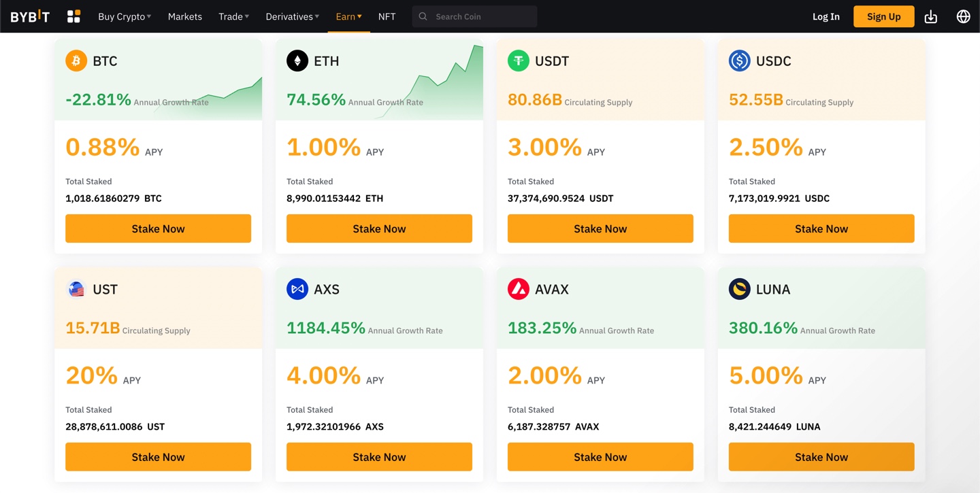
Task: Expand the Derivatives dropdown menu
Action: (293, 16)
